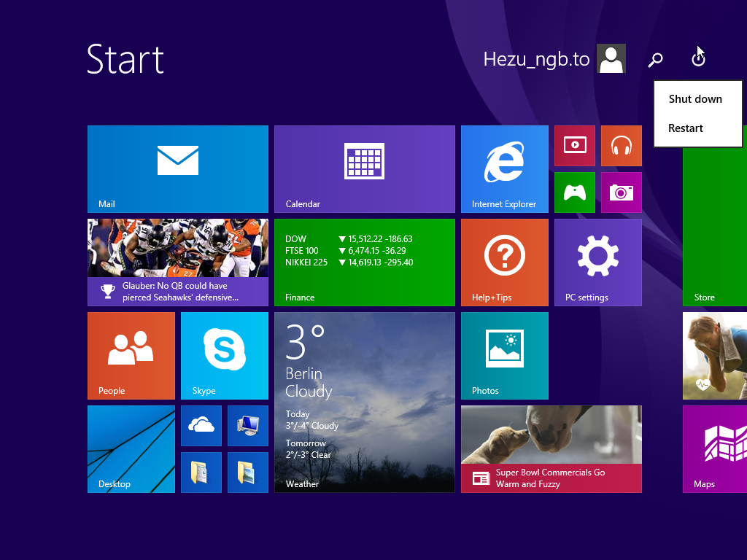Screen dimensions: 747x560
Task: Open the Xbox Games controller tile
Action: click(574, 192)
